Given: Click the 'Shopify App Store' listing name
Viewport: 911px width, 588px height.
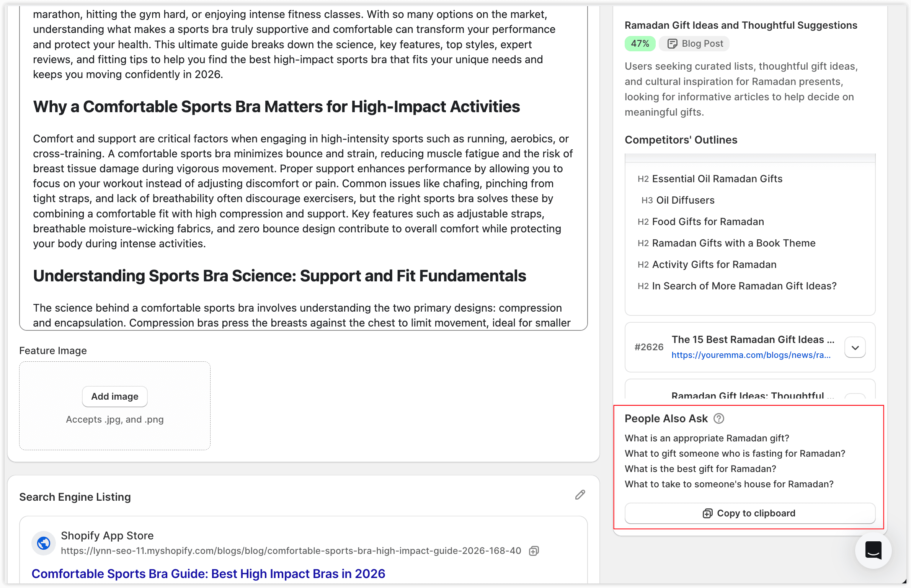Looking at the screenshot, I should tap(107, 536).
